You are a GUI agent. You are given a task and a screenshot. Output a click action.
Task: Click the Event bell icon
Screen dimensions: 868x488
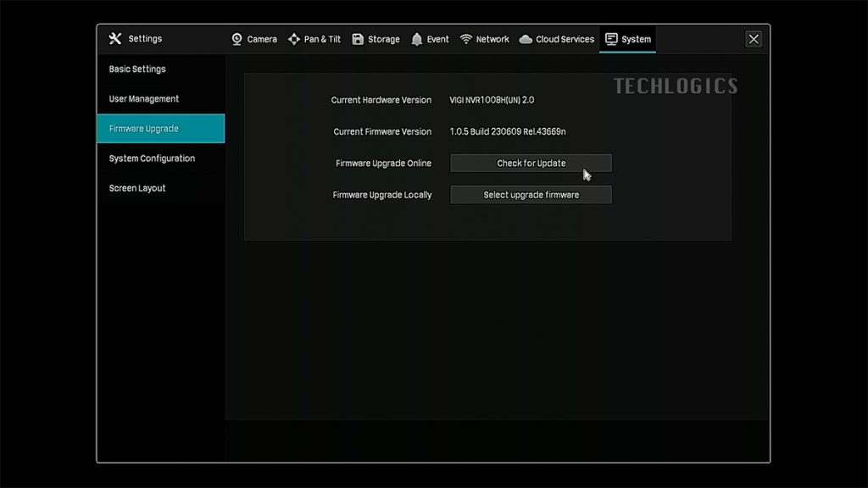click(x=416, y=39)
